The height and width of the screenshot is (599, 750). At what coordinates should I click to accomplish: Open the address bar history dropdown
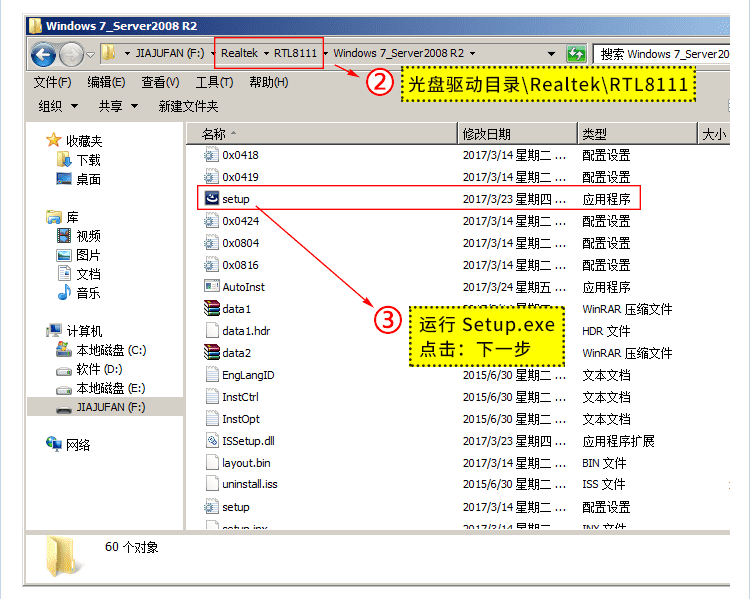551,54
